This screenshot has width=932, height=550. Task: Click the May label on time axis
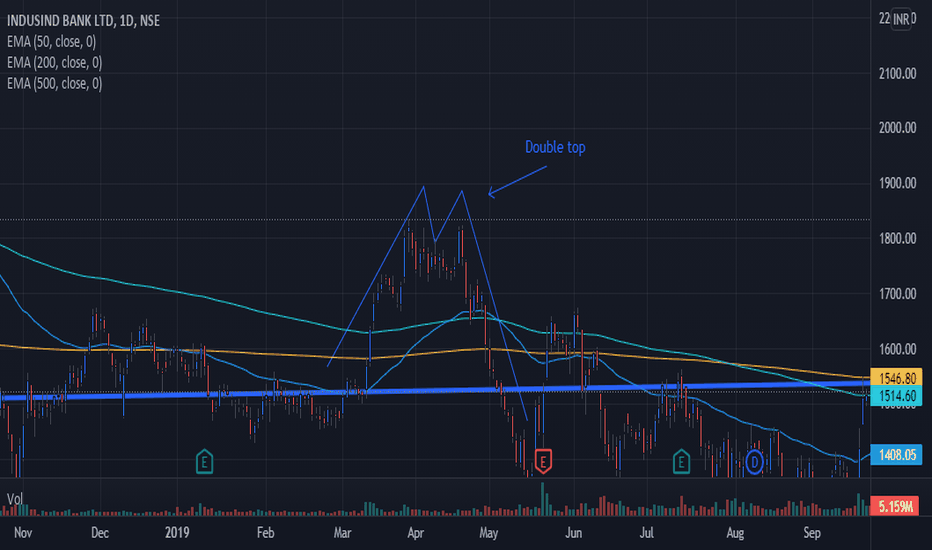pos(489,533)
